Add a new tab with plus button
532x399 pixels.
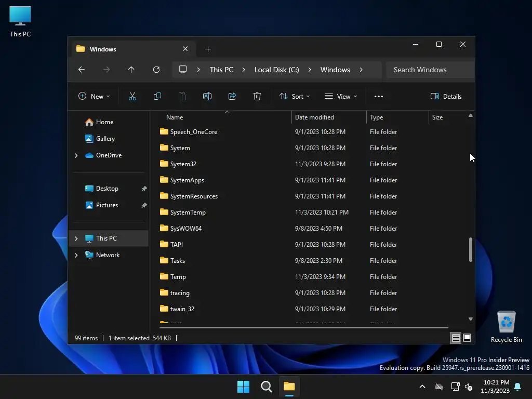point(208,49)
